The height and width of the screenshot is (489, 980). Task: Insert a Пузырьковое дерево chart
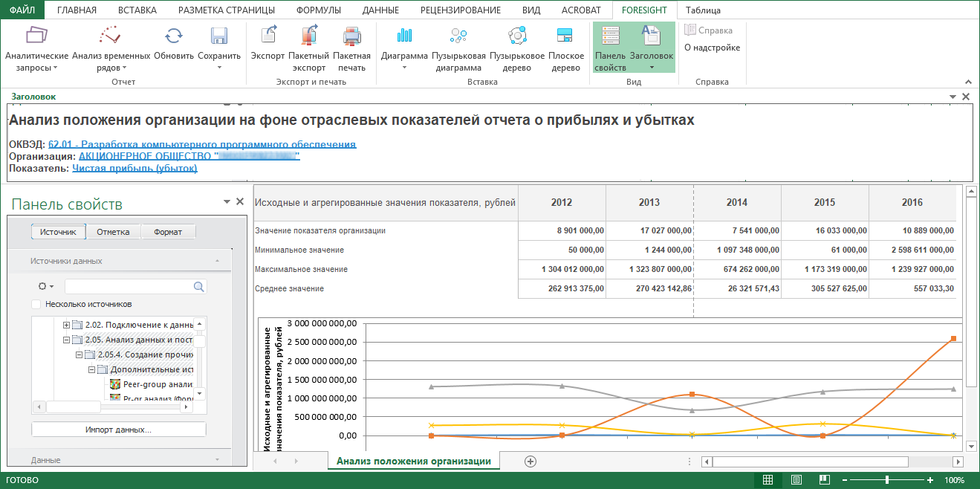(x=516, y=36)
